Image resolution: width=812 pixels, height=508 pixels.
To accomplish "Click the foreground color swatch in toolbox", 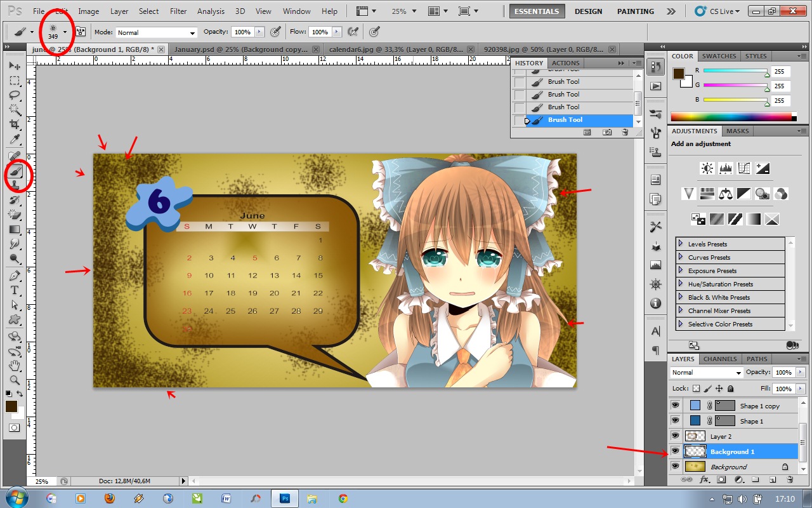I will [11, 406].
